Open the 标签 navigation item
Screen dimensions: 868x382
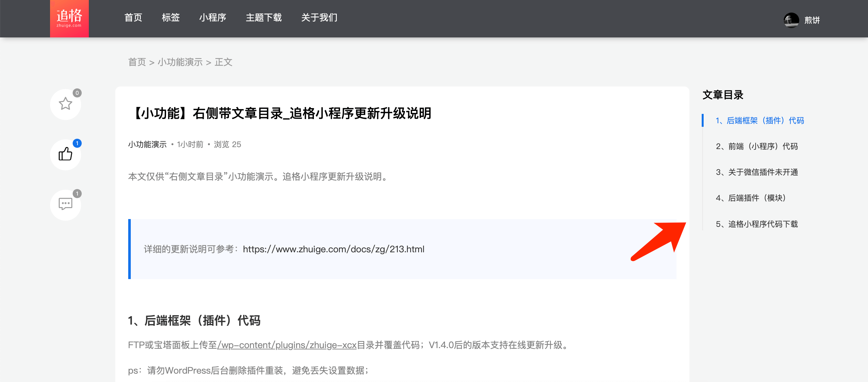click(170, 17)
